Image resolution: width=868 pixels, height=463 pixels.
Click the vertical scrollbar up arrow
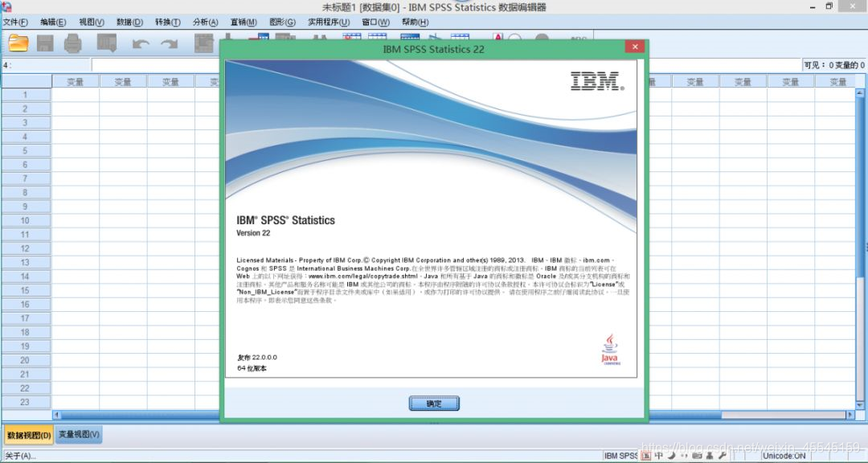pyautogui.click(x=861, y=92)
